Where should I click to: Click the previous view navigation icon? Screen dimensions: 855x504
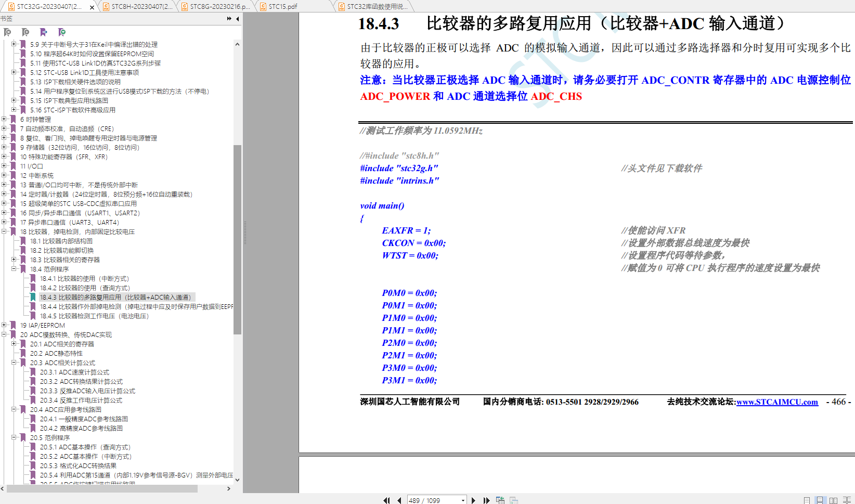point(500,500)
